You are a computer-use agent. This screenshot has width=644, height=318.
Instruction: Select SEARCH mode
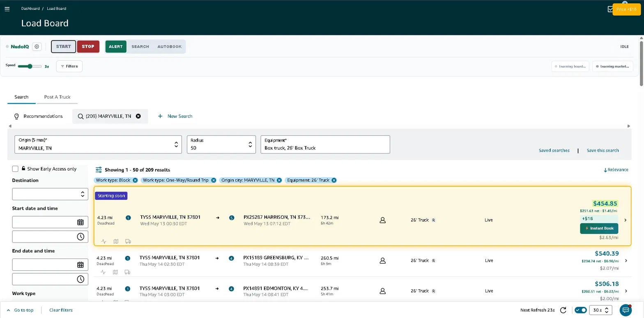pos(140,46)
